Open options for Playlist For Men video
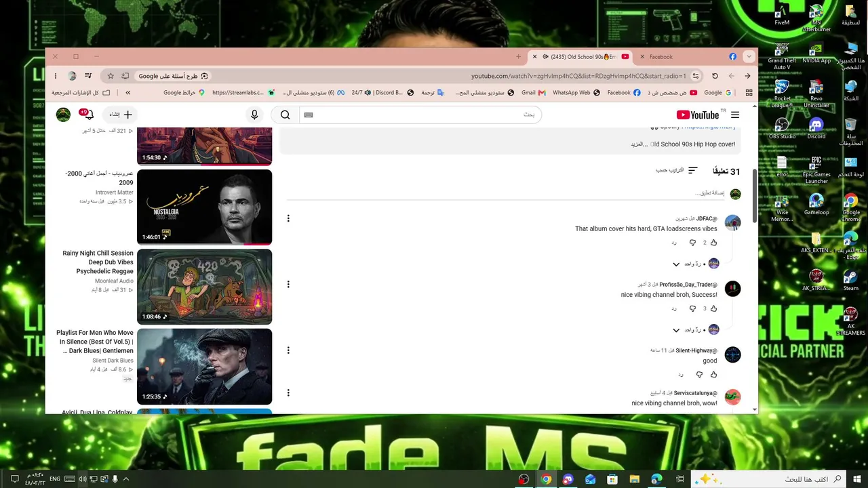The image size is (868, 488). click(x=288, y=350)
